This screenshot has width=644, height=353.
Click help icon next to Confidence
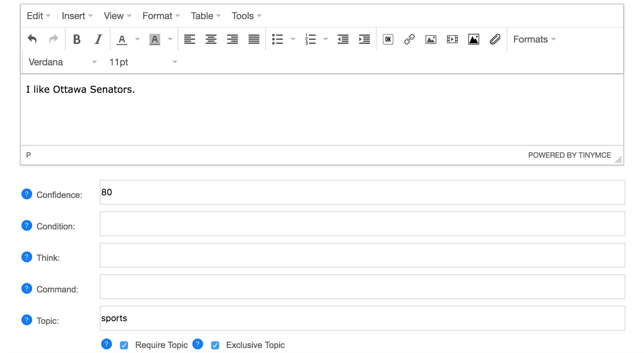[x=27, y=194]
